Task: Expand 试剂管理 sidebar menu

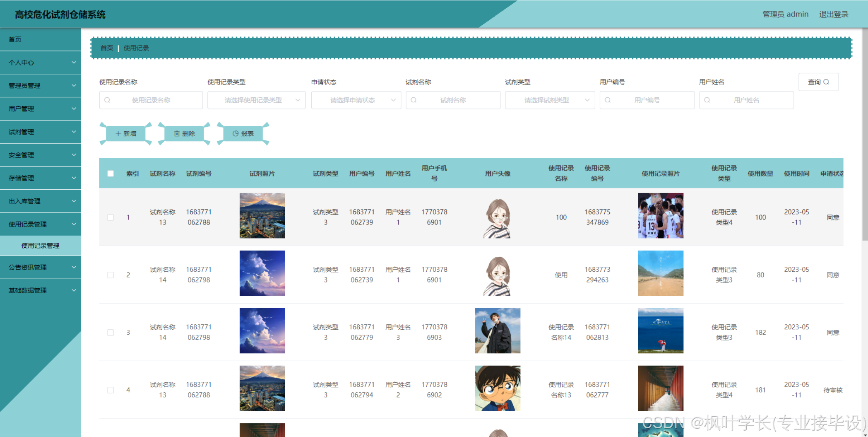Action: click(41, 132)
